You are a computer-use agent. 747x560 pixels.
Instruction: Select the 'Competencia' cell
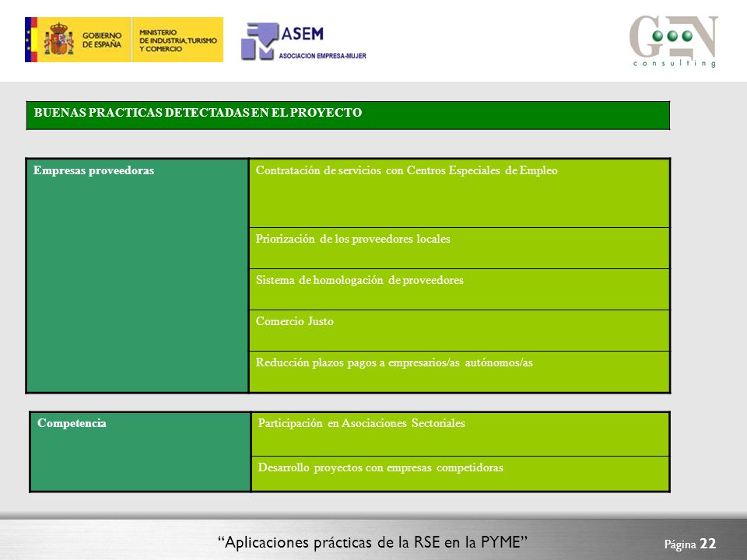click(140, 452)
